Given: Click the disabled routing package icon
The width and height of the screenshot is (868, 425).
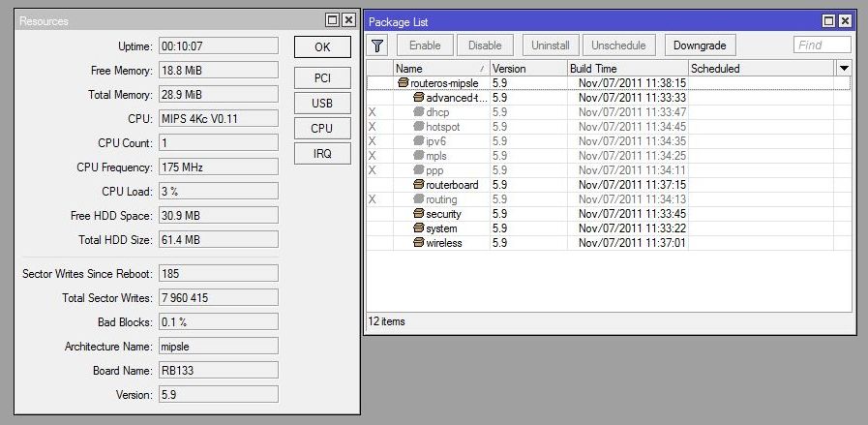Looking at the screenshot, I should (419, 198).
